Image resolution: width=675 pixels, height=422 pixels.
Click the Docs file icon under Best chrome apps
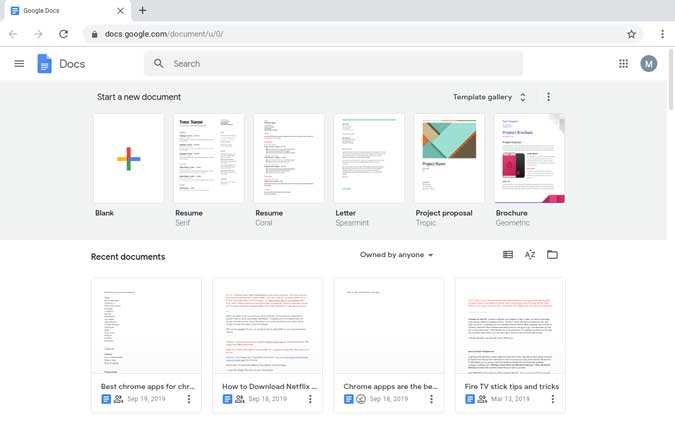click(106, 399)
